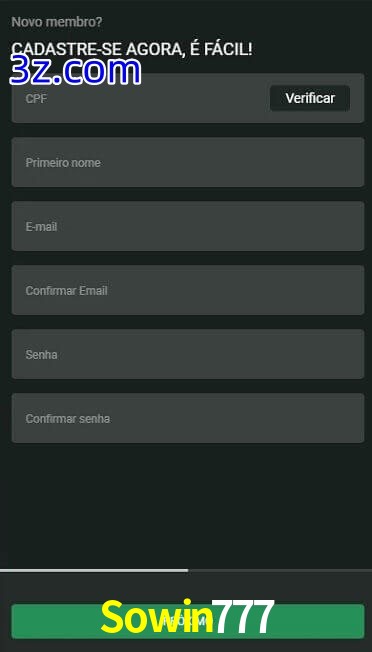
Task: Click the Verificar button
Action: click(x=310, y=98)
